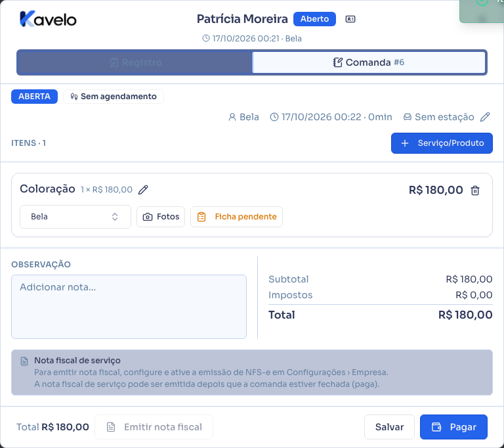Focus the Adicionar nota text area

point(129,307)
